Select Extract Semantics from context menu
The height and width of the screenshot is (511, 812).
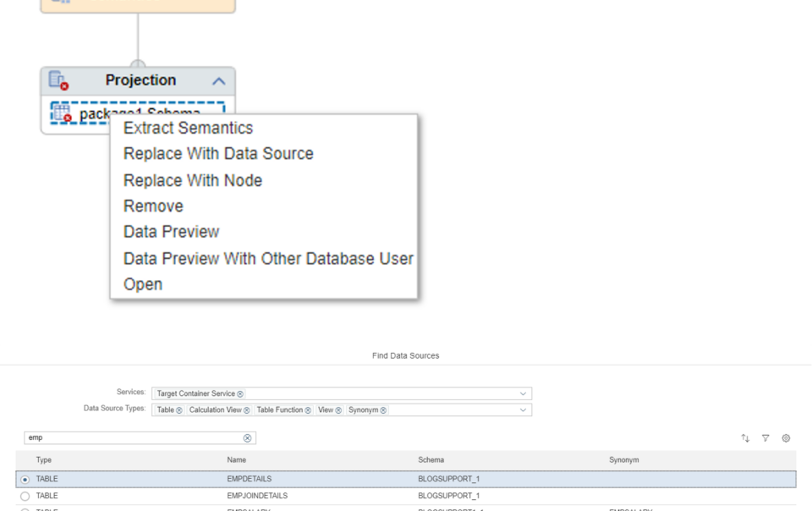click(x=188, y=129)
